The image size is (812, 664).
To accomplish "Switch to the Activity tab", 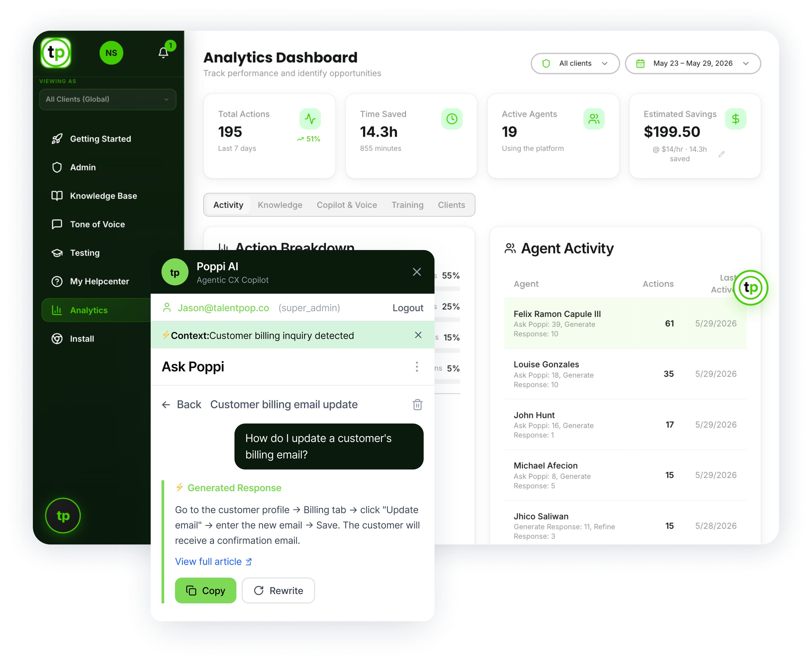I will coord(228,205).
